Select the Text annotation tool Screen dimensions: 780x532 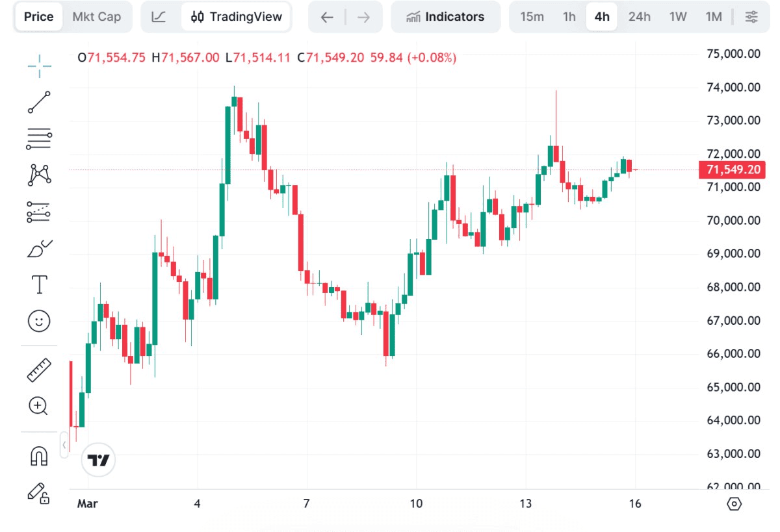(x=40, y=285)
